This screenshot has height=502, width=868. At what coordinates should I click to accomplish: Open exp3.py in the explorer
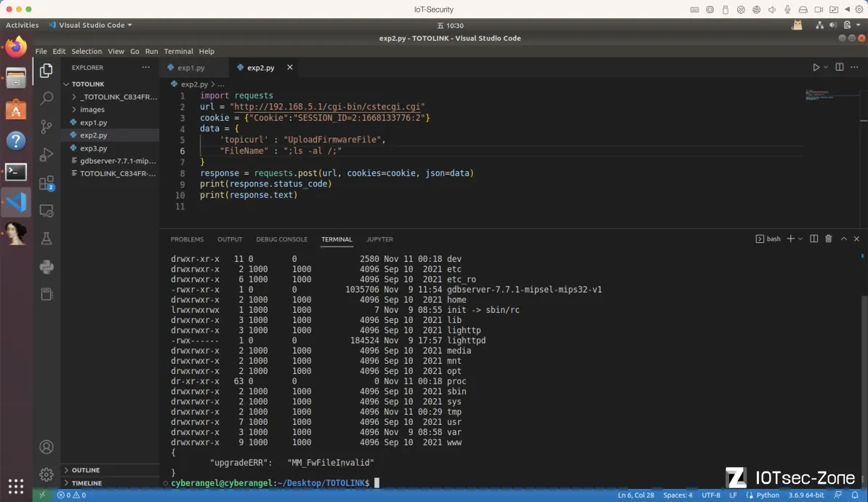[110, 148]
